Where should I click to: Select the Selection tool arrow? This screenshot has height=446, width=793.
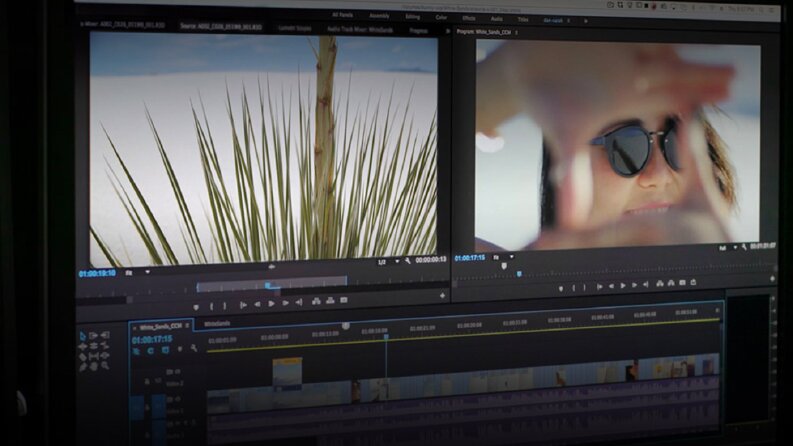(x=83, y=336)
